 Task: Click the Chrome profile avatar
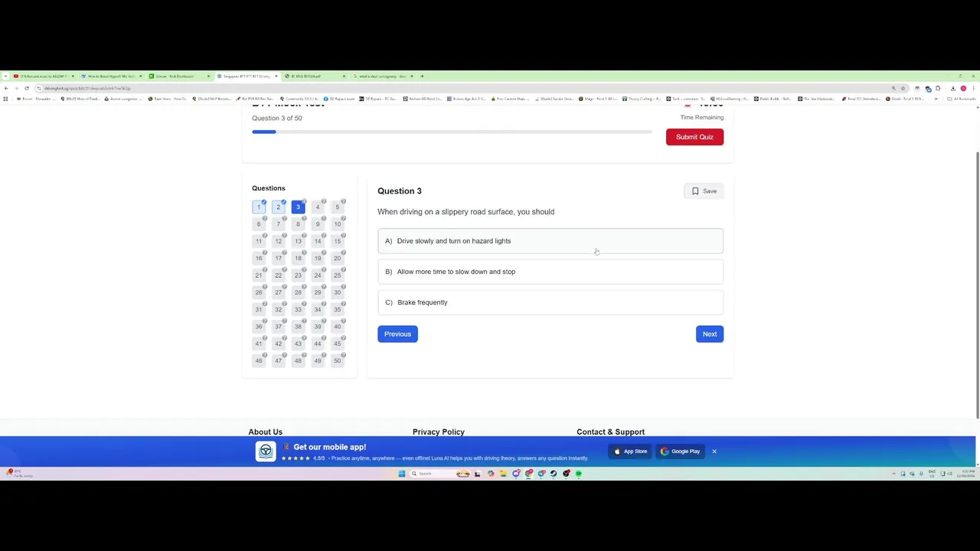pyautogui.click(x=963, y=88)
